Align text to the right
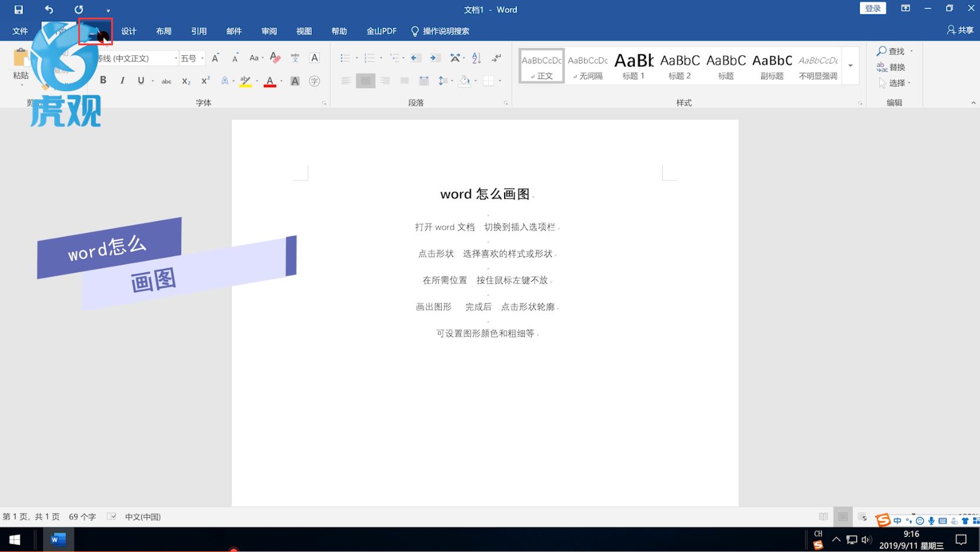980x552 pixels. pyautogui.click(x=385, y=81)
